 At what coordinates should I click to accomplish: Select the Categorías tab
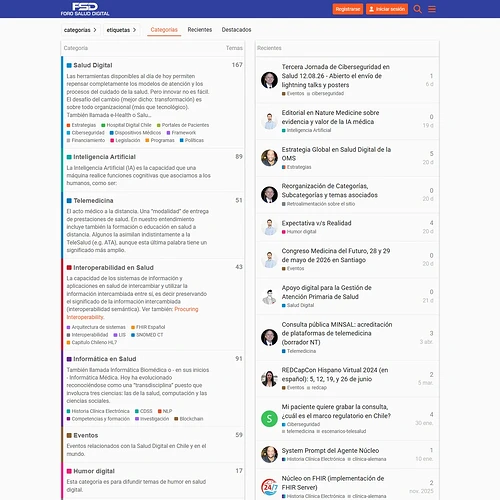(x=164, y=30)
